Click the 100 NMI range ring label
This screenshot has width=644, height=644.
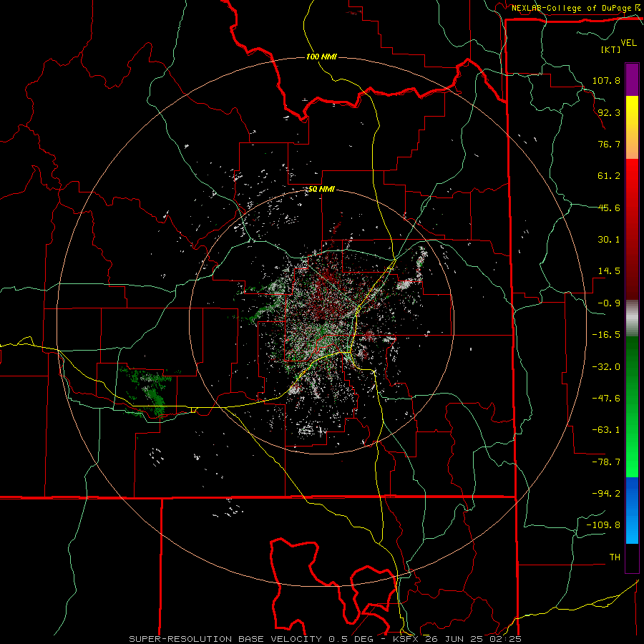pyautogui.click(x=321, y=57)
